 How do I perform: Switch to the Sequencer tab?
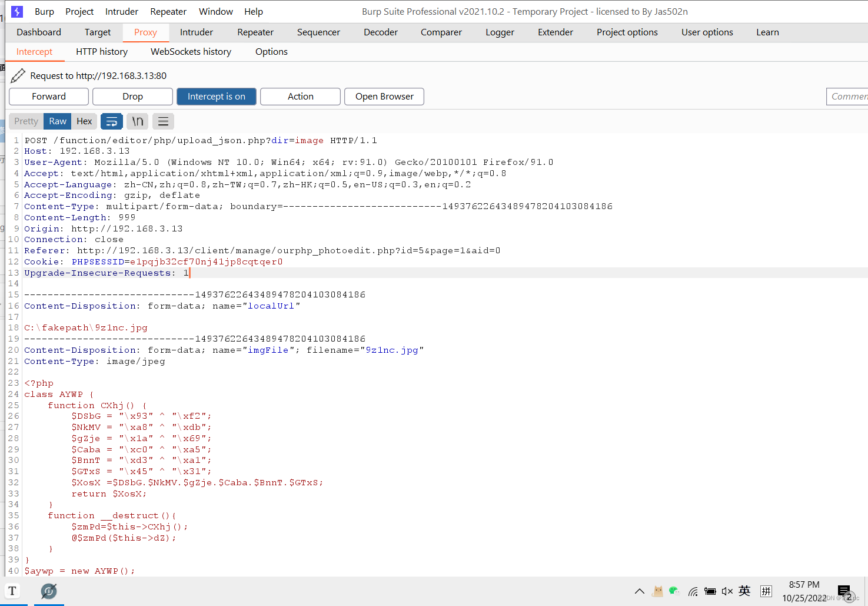(318, 32)
